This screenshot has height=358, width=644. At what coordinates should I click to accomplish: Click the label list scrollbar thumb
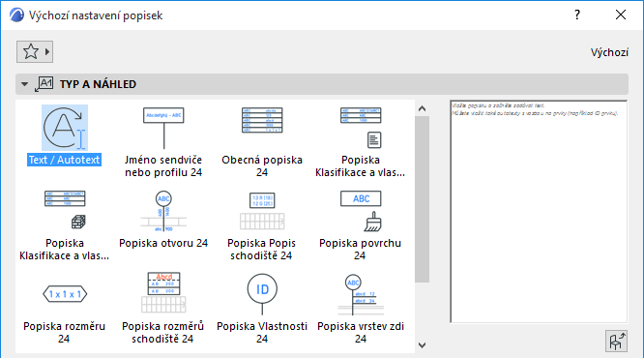pyautogui.click(x=422, y=199)
